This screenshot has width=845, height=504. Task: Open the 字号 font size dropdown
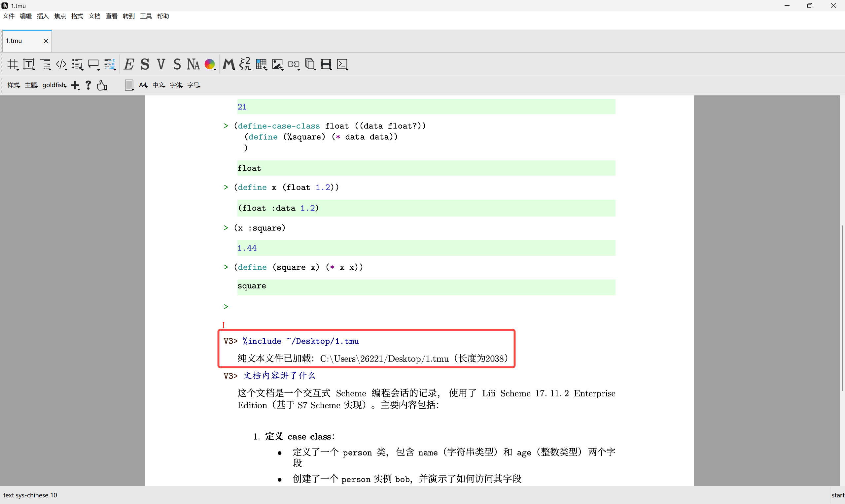[x=194, y=85]
